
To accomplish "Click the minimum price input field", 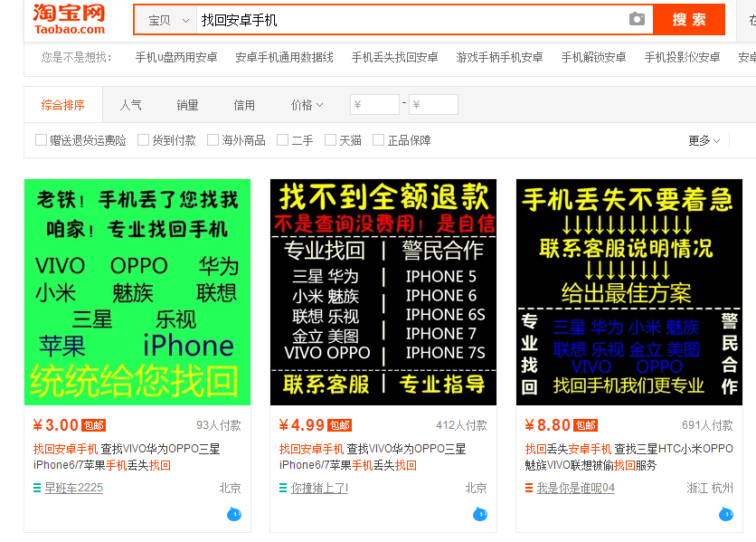I will 374,104.
